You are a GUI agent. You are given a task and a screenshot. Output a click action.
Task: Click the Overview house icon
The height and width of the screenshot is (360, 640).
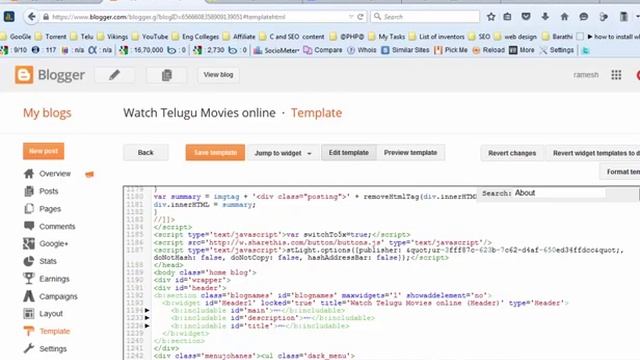click(x=29, y=173)
